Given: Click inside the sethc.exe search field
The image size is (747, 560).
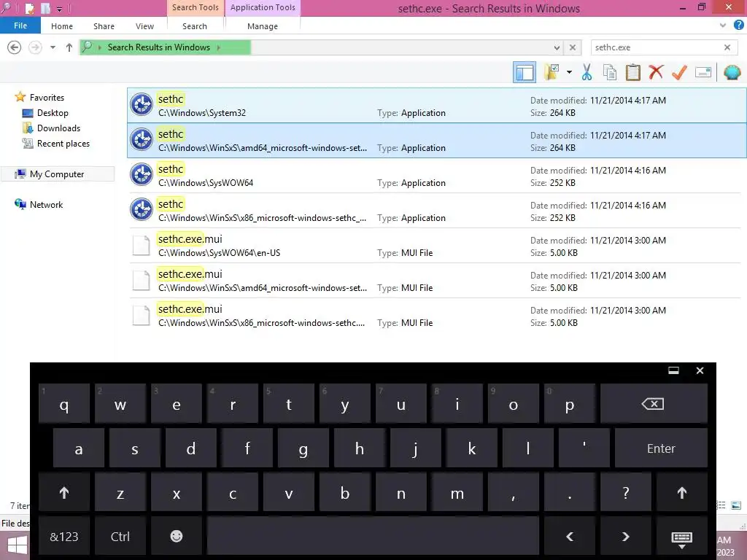Looking at the screenshot, I should [657, 47].
